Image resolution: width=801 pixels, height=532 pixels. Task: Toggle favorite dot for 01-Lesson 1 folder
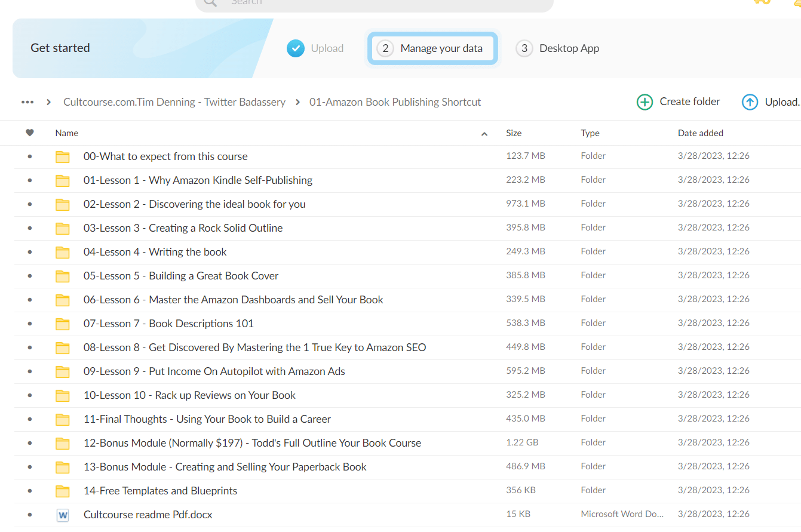tap(30, 180)
